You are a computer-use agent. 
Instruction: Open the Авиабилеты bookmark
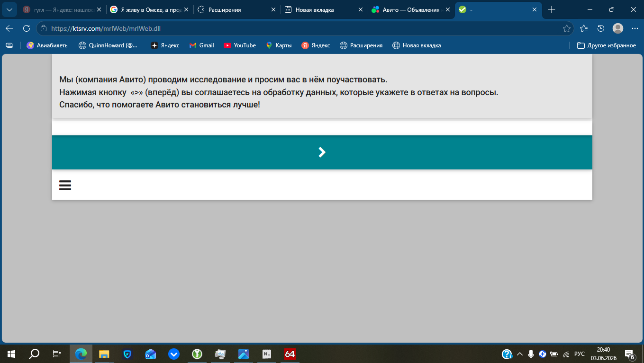(x=48, y=45)
